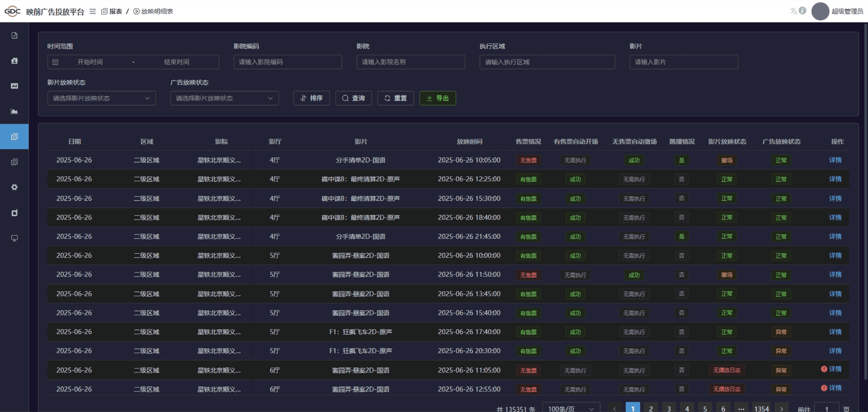This screenshot has width=868, height=412.
Task: Focus the 影院名称 input field
Action: [x=411, y=62]
